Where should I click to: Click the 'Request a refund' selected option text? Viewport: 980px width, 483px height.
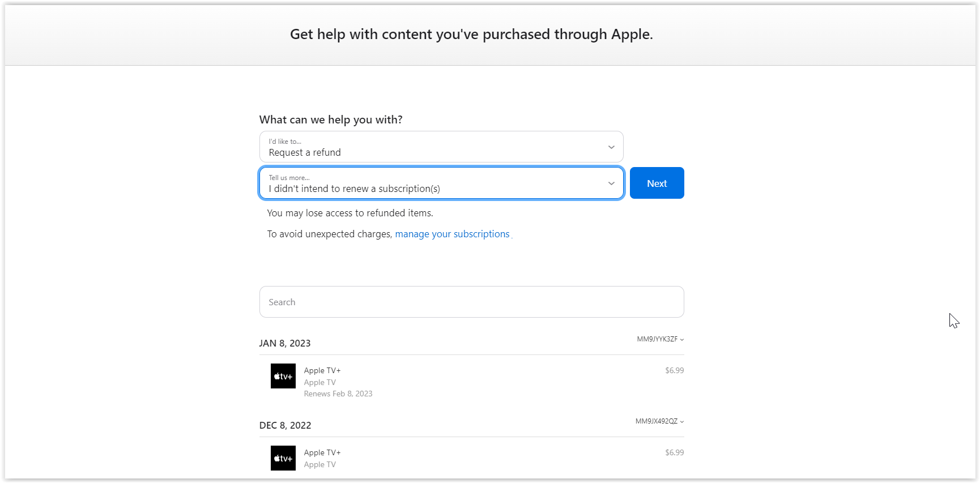click(304, 152)
